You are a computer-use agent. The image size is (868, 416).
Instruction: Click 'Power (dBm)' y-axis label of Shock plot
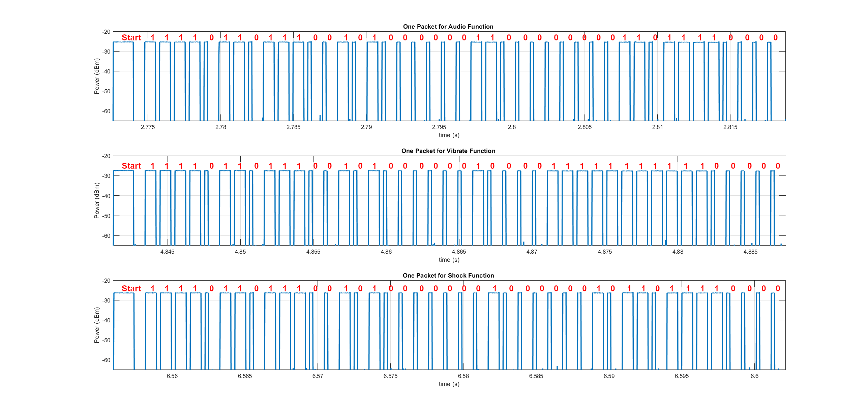tap(97, 325)
